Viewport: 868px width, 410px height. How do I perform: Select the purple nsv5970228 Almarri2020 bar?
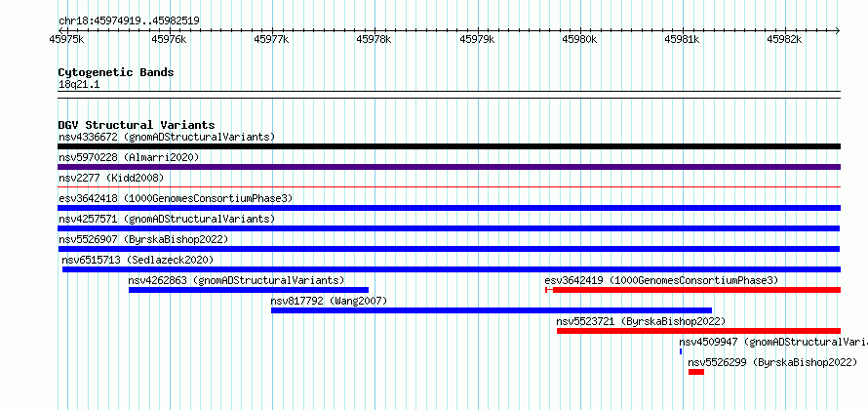[x=449, y=167]
